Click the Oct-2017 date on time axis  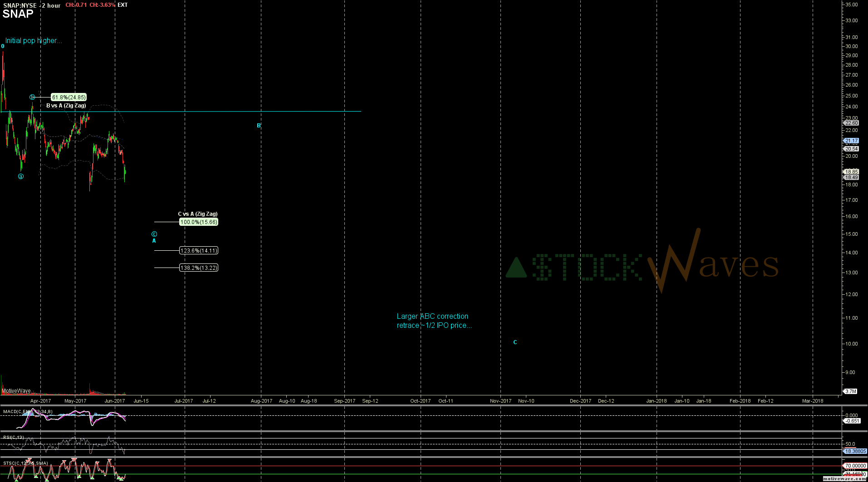tap(421, 401)
